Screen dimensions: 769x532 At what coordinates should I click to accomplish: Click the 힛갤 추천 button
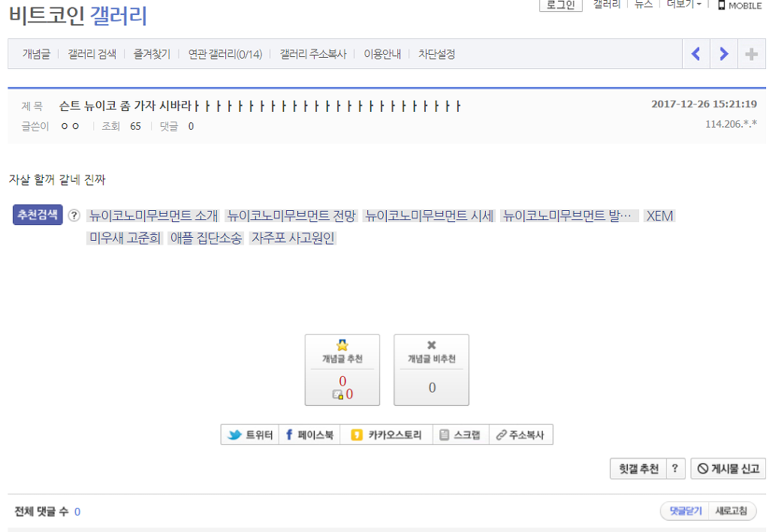coord(638,469)
